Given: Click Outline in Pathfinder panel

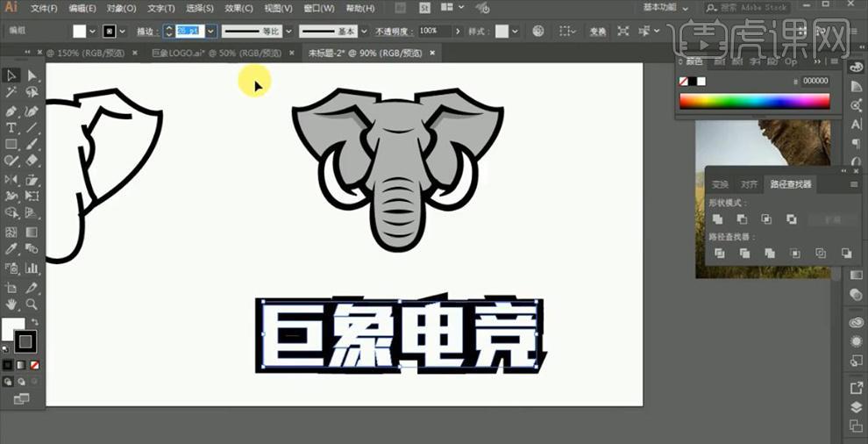Looking at the screenshot, I should tap(821, 254).
